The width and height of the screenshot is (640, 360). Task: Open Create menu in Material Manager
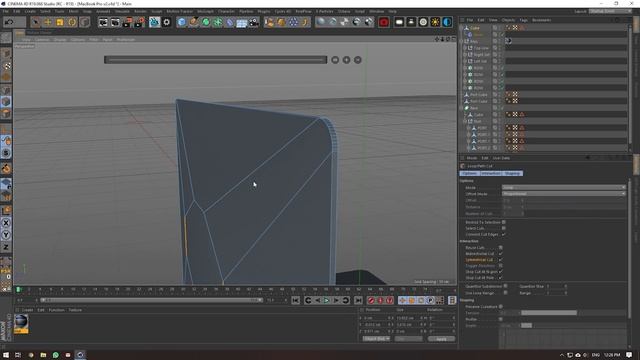[27, 310]
